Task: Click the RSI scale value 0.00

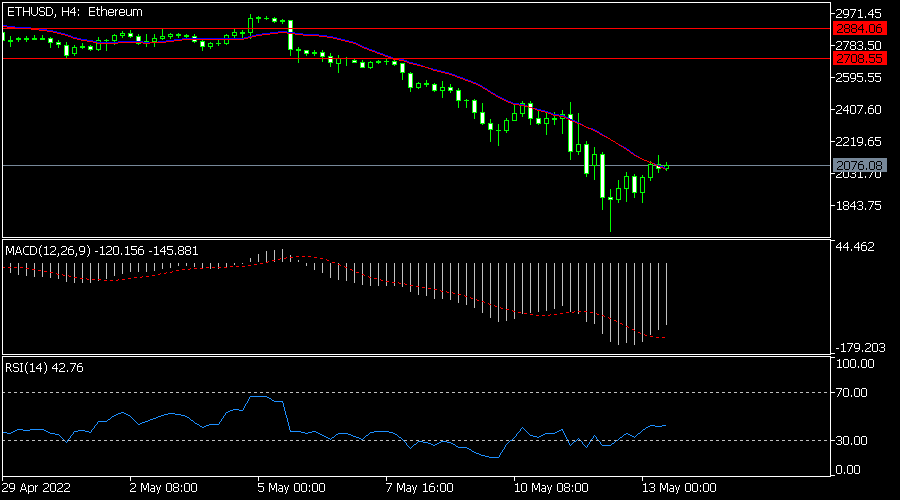Action: click(x=848, y=470)
